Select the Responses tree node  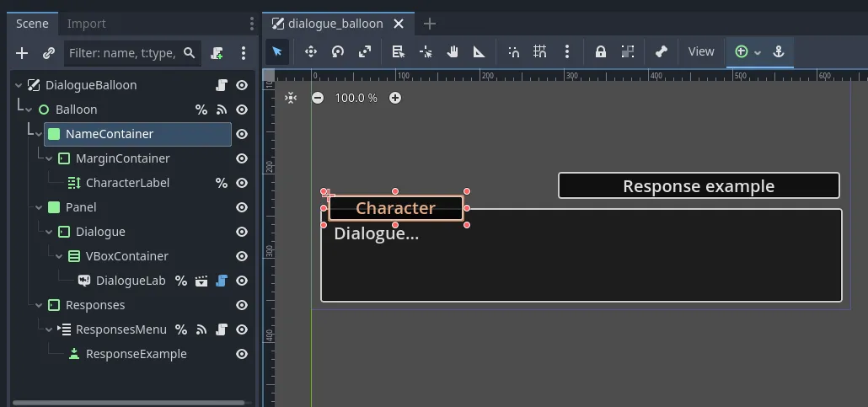[95, 305]
